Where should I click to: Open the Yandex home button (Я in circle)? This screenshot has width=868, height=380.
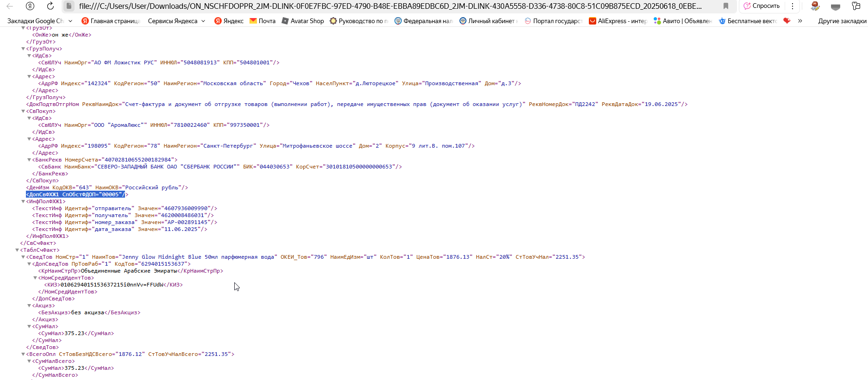pos(30,6)
